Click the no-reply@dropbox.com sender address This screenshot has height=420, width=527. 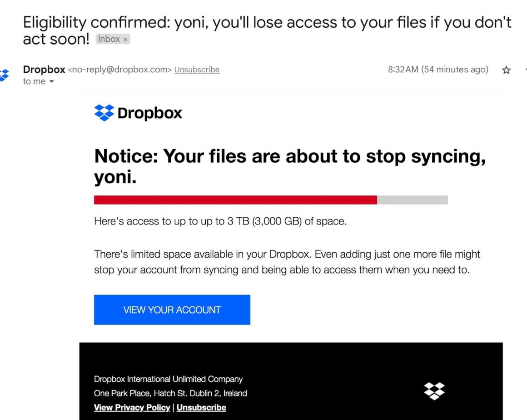[x=120, y=70]
